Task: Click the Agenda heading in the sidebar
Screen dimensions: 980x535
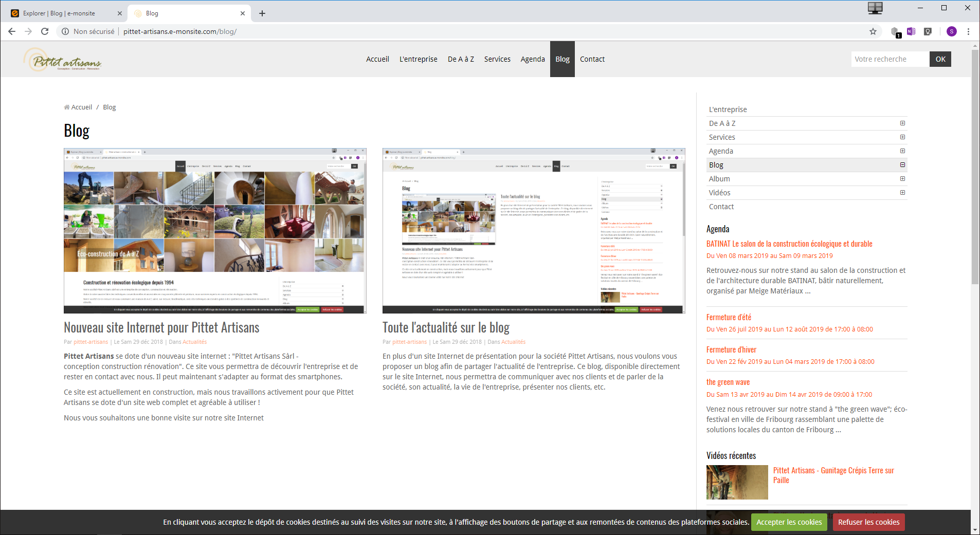Action: click(718, 229)
